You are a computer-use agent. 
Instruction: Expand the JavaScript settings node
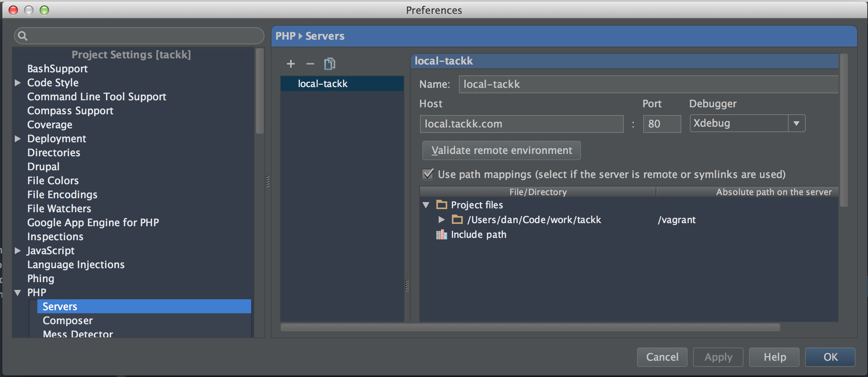click(17, 251)
